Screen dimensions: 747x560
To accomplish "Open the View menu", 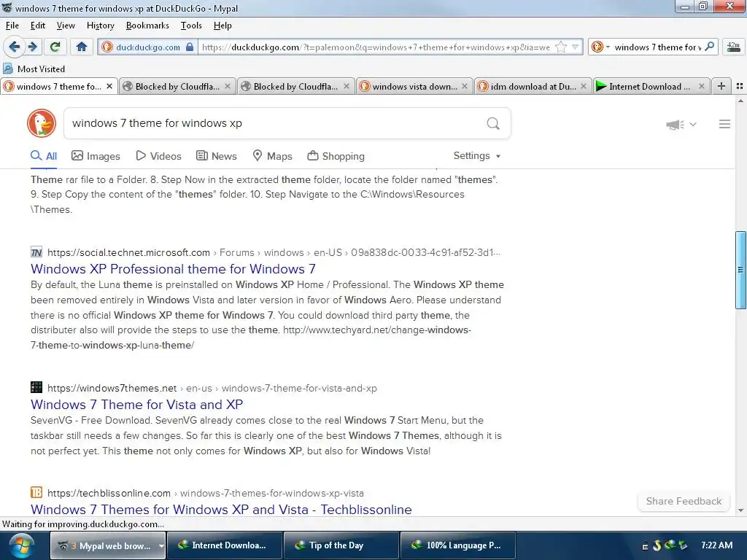I will 65,26.
